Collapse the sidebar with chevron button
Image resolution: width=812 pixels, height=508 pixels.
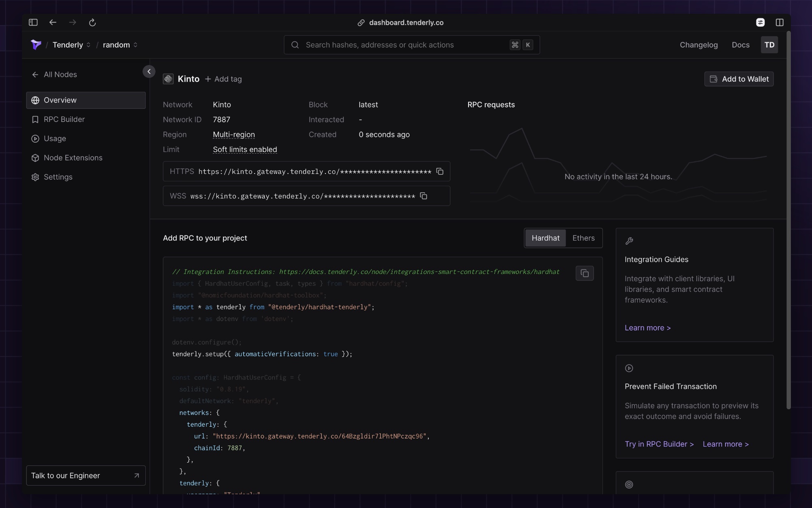149,72
